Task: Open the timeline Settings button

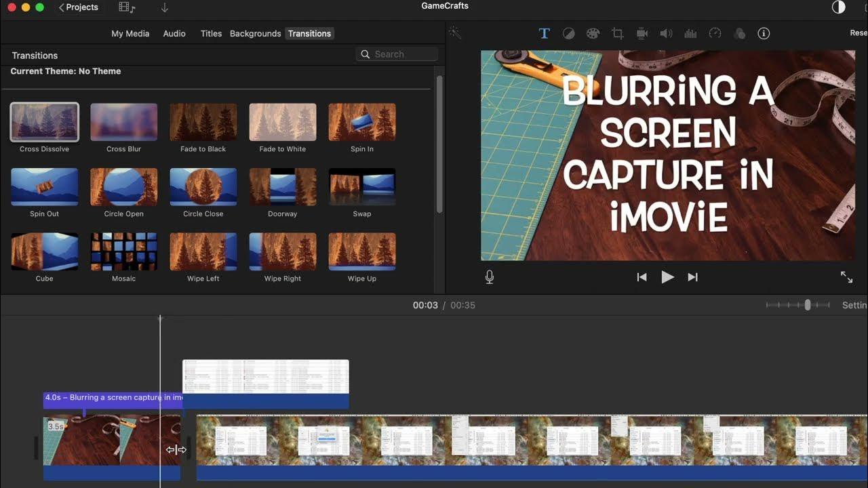Action: pos(854,305)
